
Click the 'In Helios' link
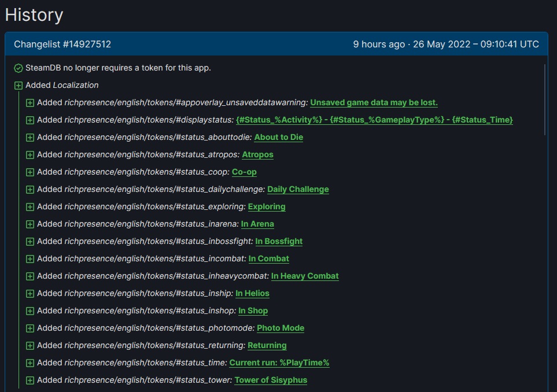pos(252,293)
